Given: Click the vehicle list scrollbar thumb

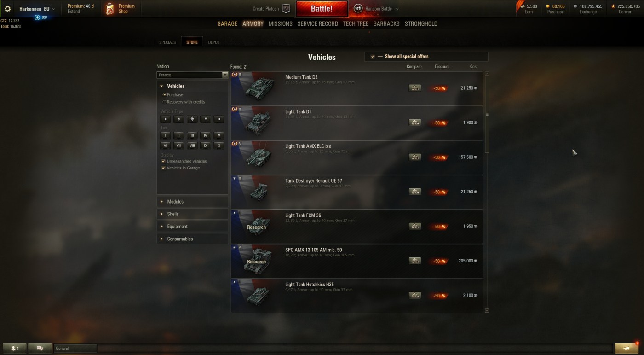Looking at the screenshot, I should pyautogui.click(x=487, y=114).
